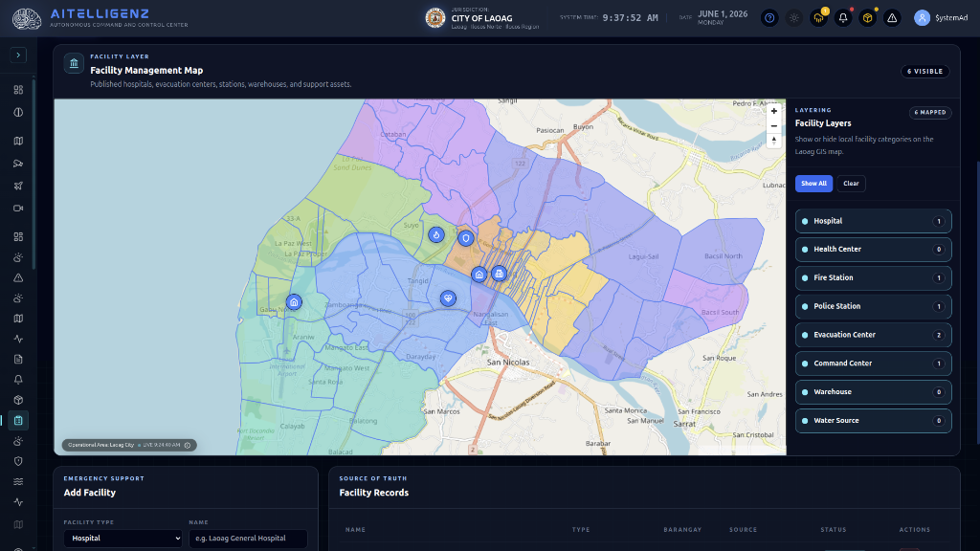
Task: Open the help question mark icon
Action: tap(769, 18)
